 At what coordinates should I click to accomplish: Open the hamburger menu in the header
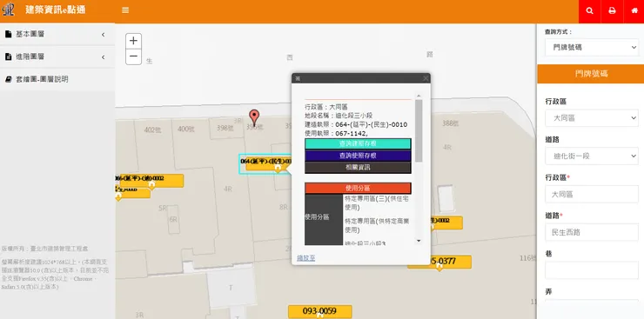125,10
